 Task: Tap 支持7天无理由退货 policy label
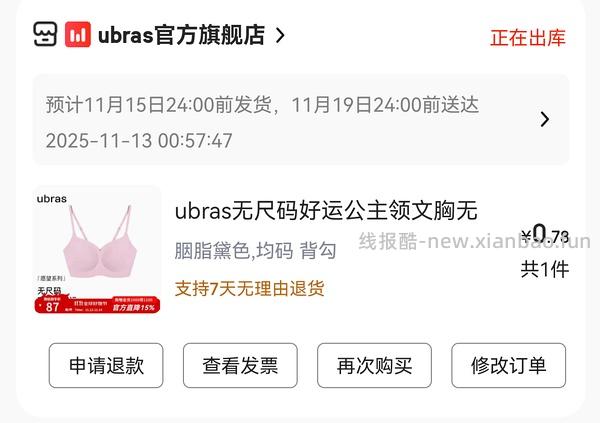click(x=249, y=289)
